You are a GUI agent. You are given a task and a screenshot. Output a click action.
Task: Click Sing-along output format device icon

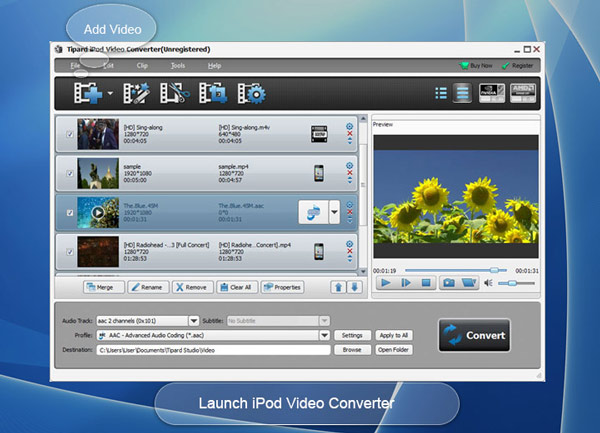[319, 134]
